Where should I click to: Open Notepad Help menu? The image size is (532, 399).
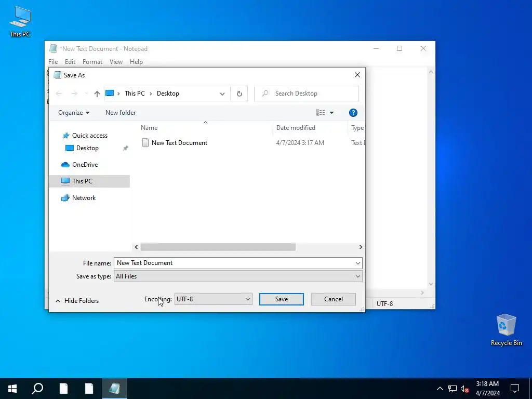tap(136, 62)
